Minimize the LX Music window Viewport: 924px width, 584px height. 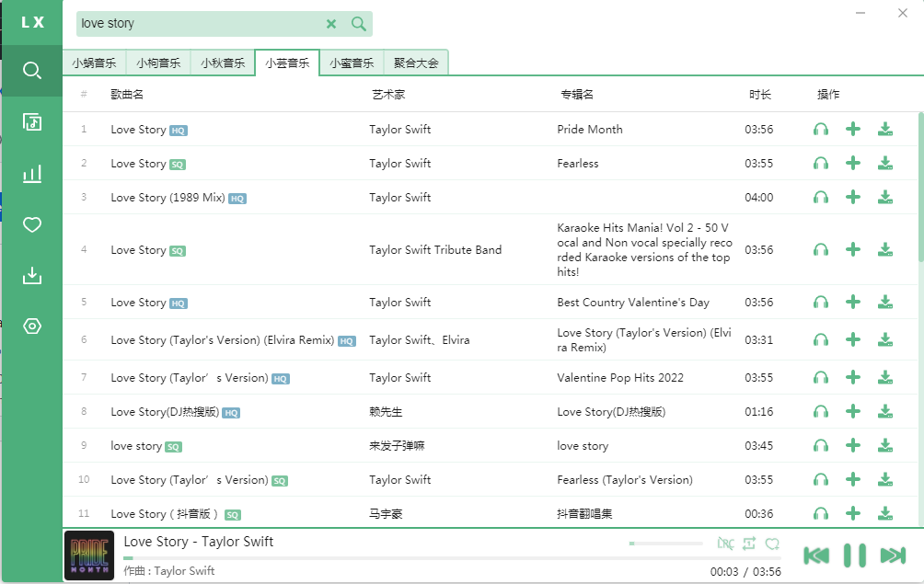860,13
